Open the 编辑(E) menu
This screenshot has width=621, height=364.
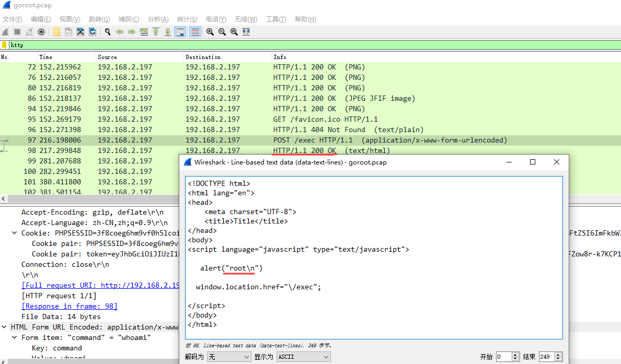(41, 19)
